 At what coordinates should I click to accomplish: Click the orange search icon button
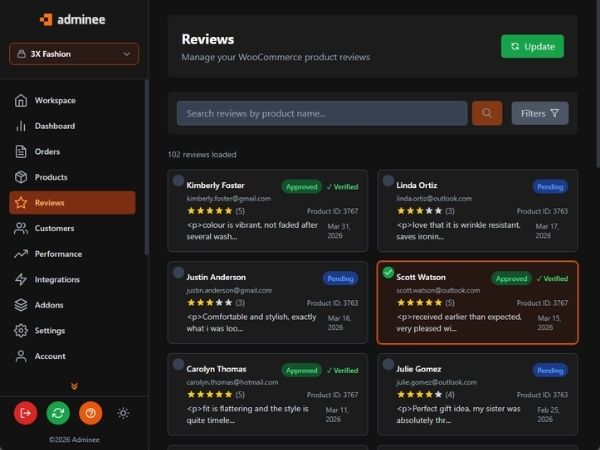click(487, 113)
